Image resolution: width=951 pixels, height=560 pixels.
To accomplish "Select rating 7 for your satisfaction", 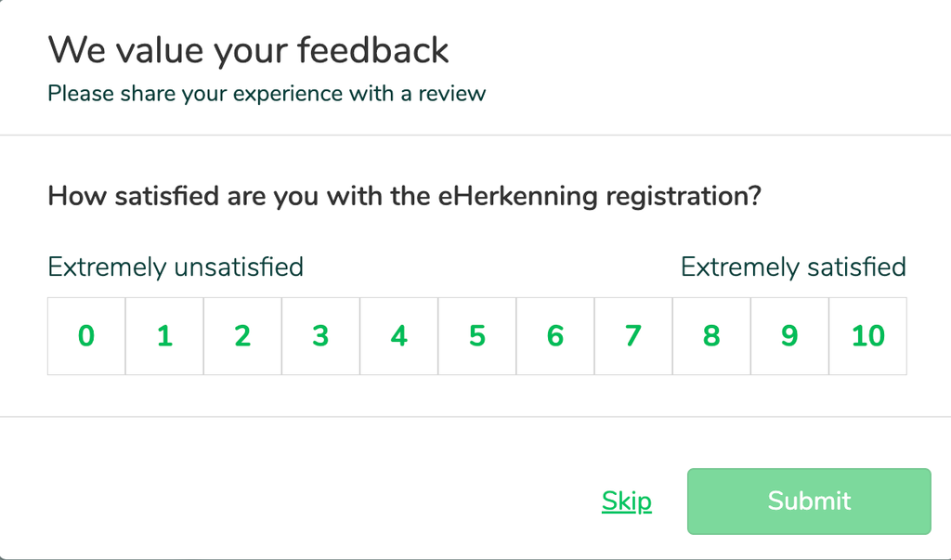I will tap(632, 335).
